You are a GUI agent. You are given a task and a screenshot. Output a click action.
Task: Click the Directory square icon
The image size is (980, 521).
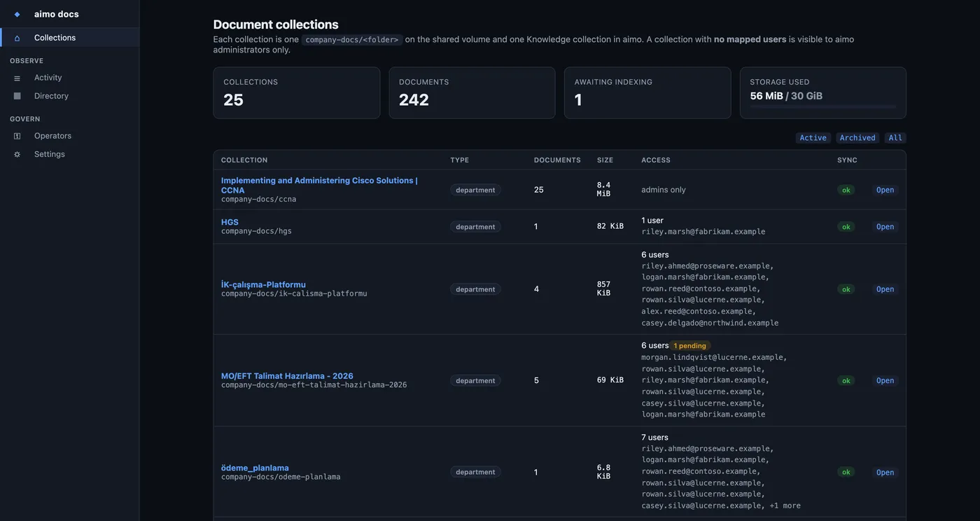click(x=17, y=96)
